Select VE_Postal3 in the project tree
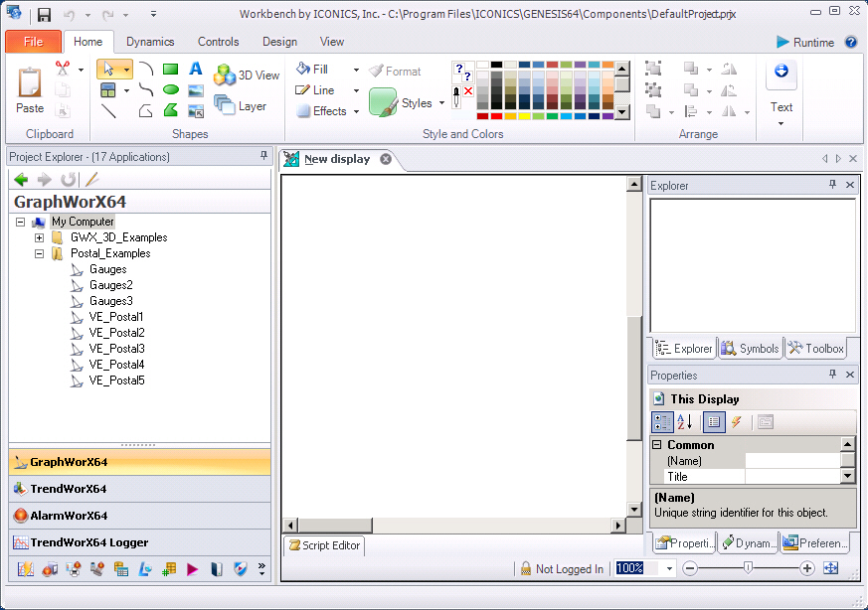The height and width of the screenshot is (610, 868). coord(116,349)
